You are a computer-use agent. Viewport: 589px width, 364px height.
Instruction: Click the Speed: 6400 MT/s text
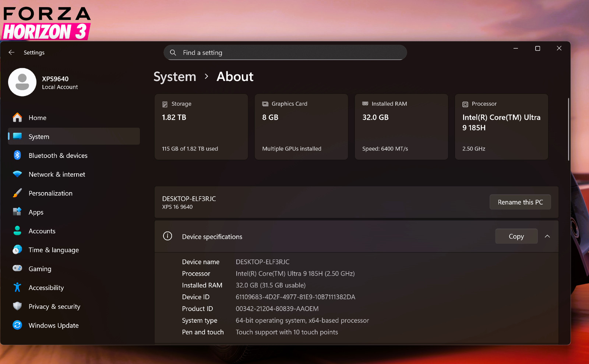point(385,149)
